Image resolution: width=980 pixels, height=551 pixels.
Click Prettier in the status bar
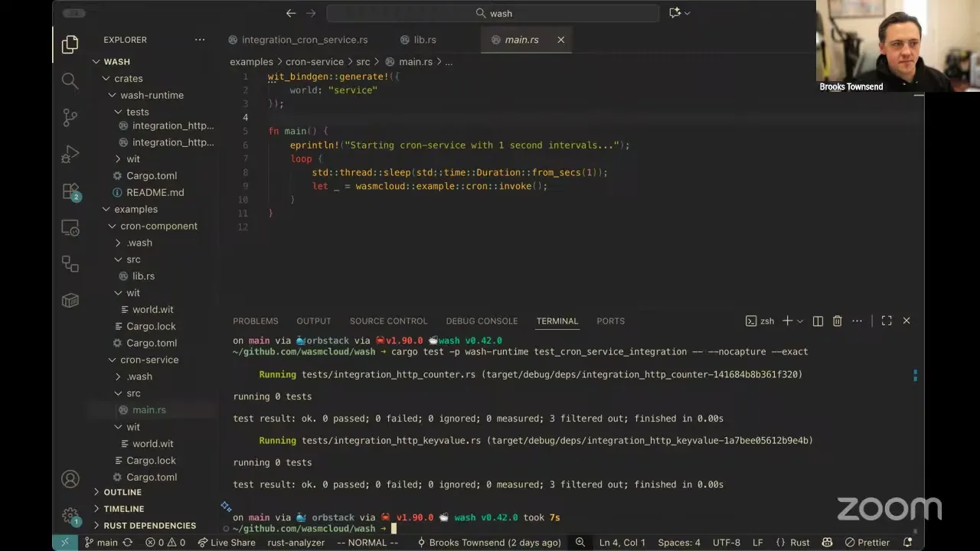tap(867, 542)
